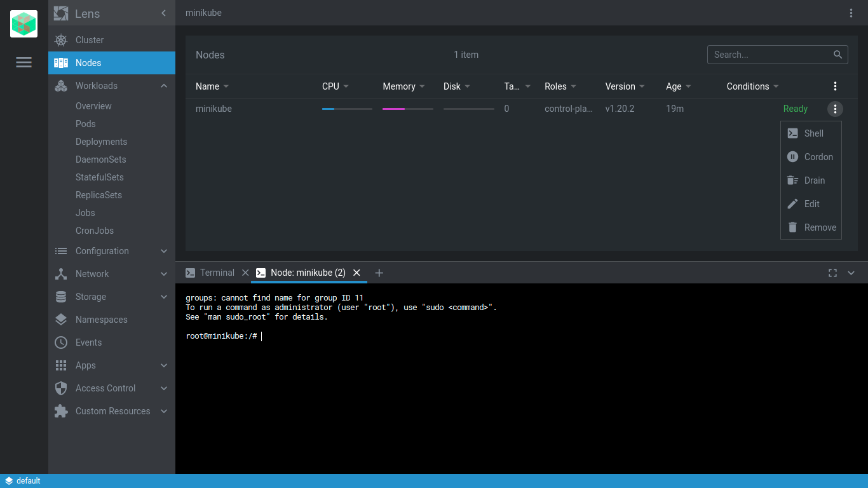868x488 pixels.
Task: Sort nodes by Version column
Action: coord(625,86)
